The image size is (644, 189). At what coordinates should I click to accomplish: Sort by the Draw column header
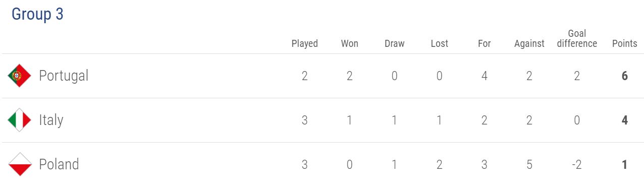coord(395,43)
